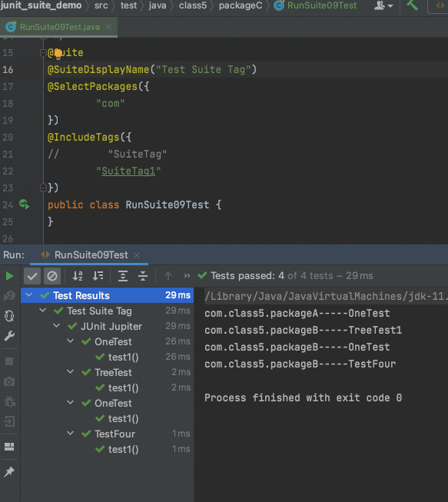The image size is (448, 502).
Task: Collapse the JUnit Jupiter tree node
Action: [x=57, y=326]
